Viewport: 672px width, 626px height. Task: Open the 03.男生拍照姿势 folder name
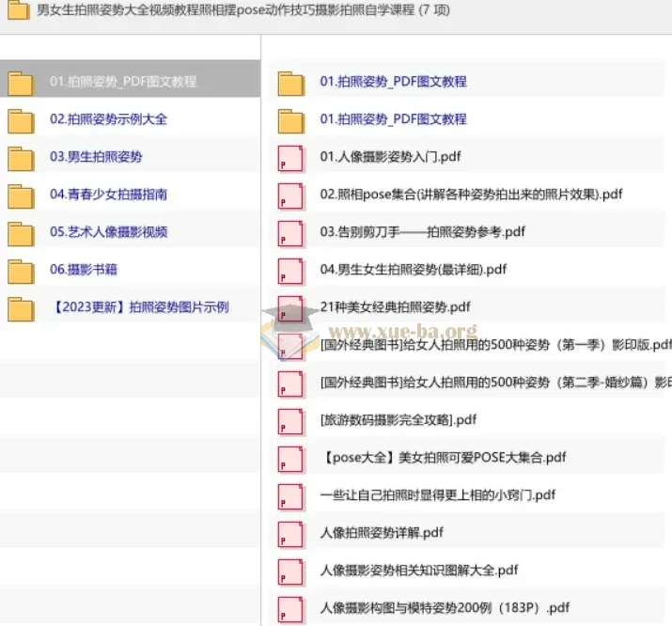pos(96,156)
